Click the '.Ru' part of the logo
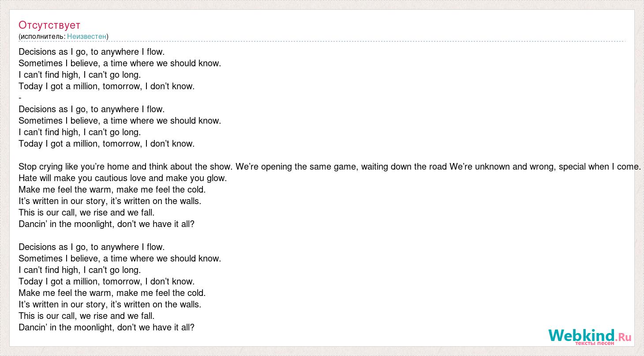This screenshot has height=356, width=644. click(x=623, y=337)
